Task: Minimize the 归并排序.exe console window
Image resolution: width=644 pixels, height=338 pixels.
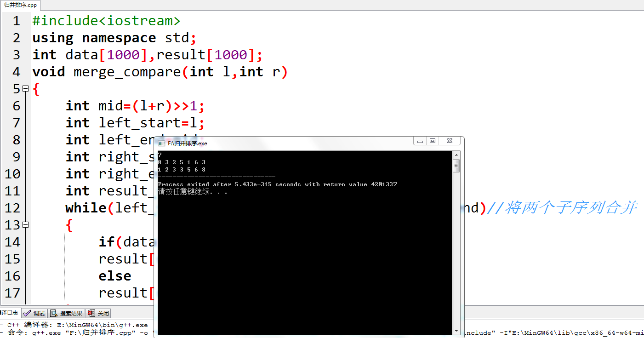Action: point(420,141)
